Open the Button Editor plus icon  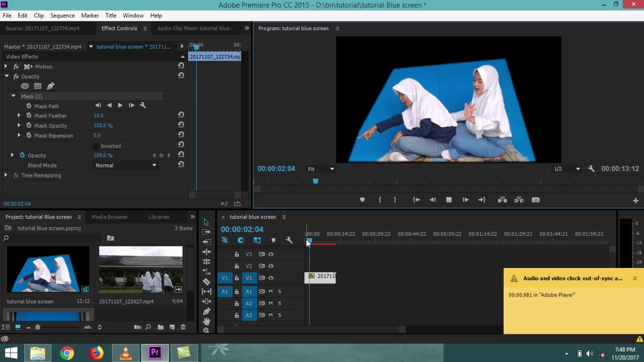tap(635, 201)
